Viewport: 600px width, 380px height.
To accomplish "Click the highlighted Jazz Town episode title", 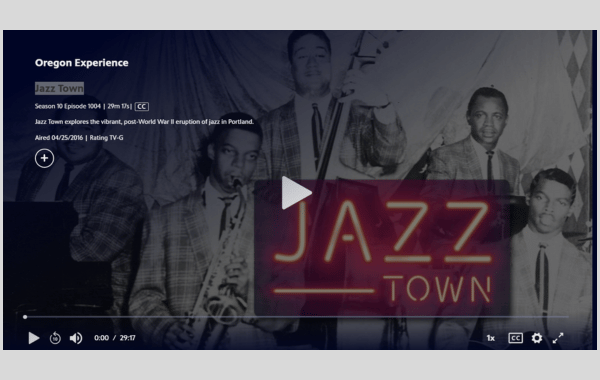I will pos(59,88).
